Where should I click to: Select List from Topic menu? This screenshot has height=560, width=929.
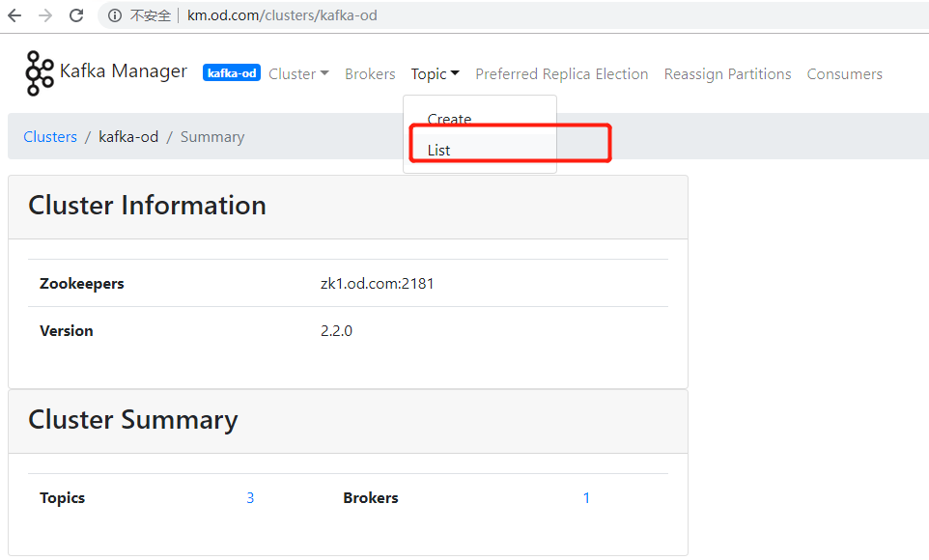tap(439, 151)
